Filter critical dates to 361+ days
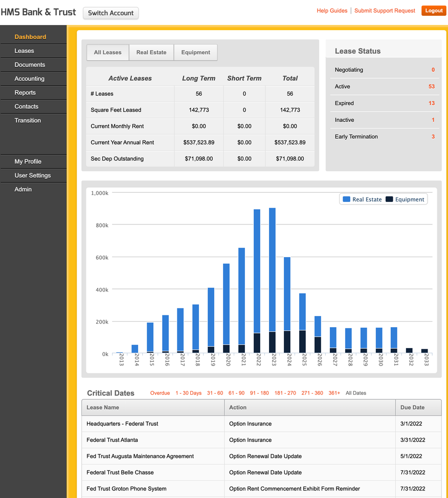Screen dimensions: 448x498 point(334,393)
